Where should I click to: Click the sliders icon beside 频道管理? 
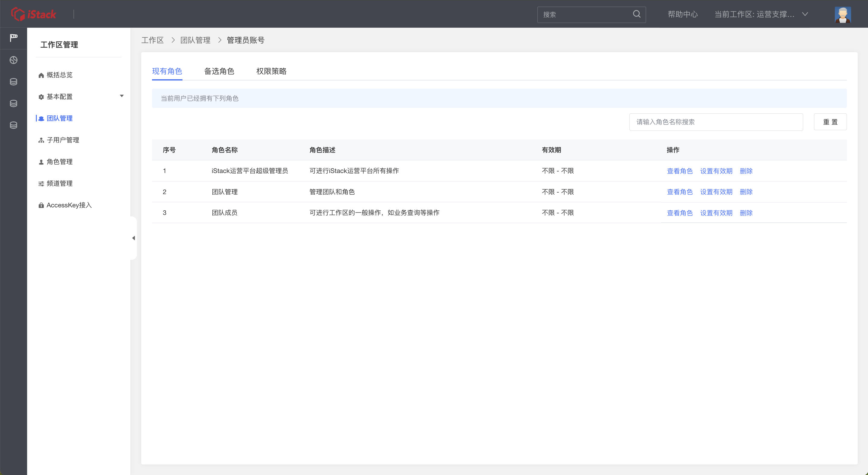coord(41,184)
